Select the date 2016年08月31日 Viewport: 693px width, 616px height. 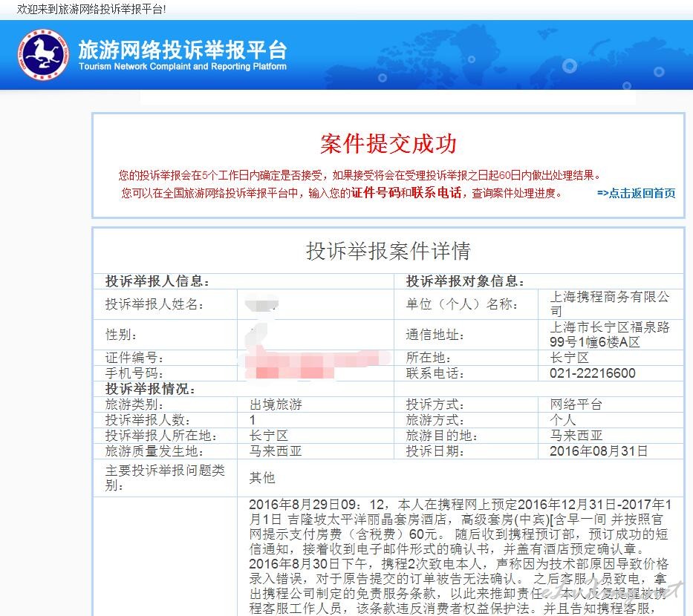599,451
